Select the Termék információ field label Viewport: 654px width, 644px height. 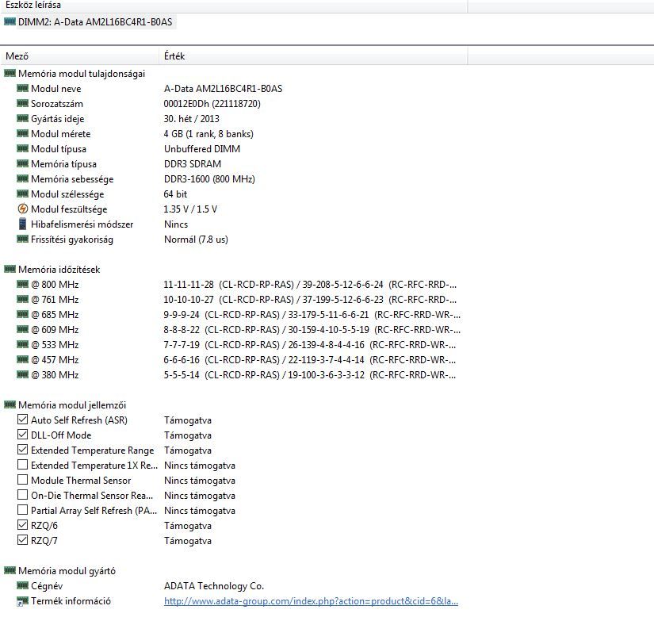tap(71, 601)
